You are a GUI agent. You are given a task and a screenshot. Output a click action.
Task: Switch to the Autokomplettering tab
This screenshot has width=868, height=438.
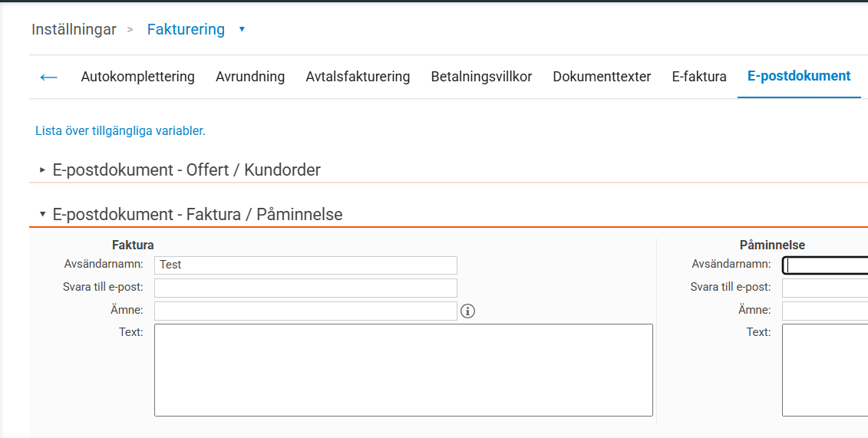137,77
